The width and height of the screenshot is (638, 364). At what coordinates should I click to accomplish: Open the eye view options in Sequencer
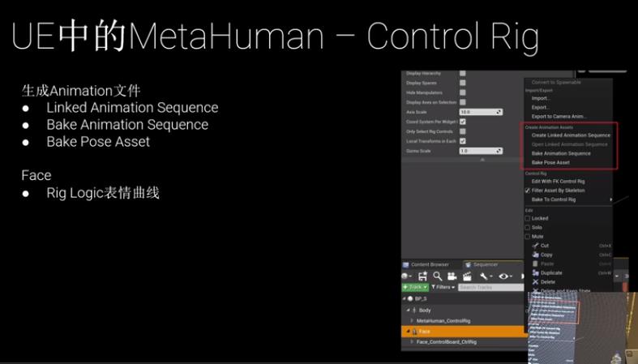point(504,276)
